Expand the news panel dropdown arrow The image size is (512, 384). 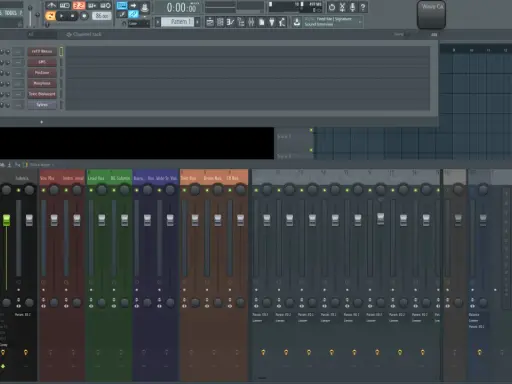[360, 22]
